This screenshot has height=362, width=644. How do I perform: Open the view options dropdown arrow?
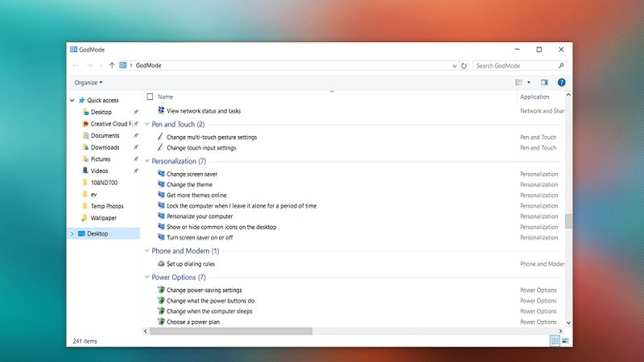coord(529,83)
